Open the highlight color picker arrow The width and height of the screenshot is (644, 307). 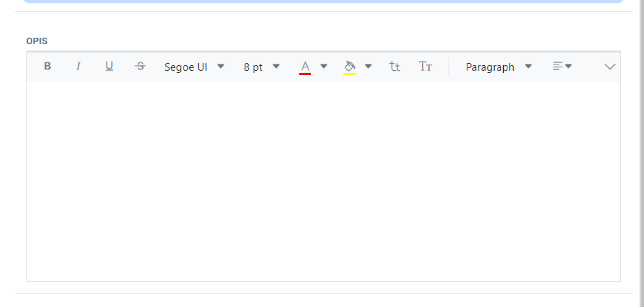(369, 67)
